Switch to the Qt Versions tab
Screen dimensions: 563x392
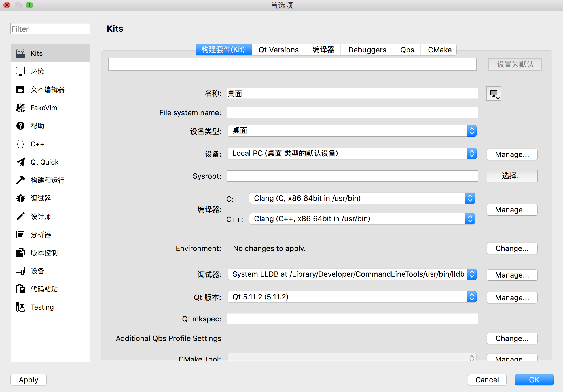tap(278, 50)
